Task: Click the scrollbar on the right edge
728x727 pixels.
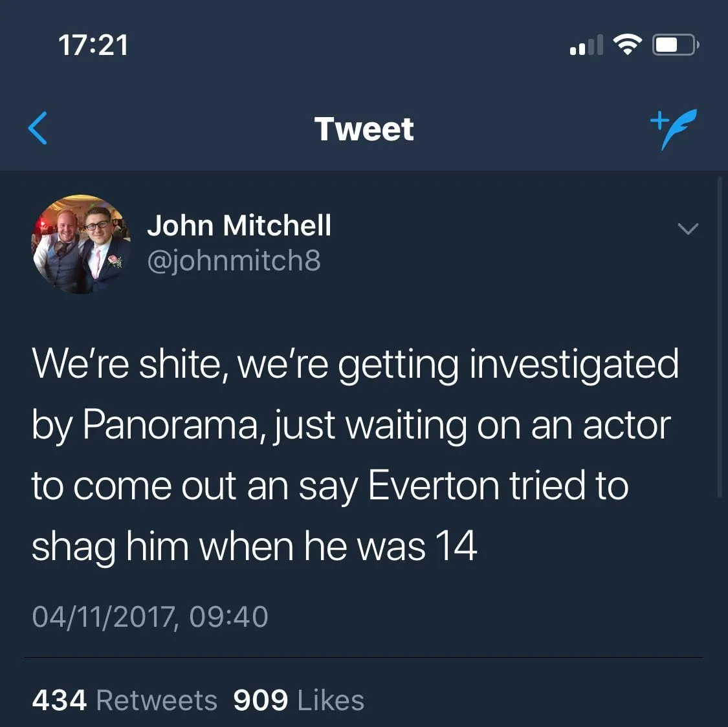Action: coord(720,336)
